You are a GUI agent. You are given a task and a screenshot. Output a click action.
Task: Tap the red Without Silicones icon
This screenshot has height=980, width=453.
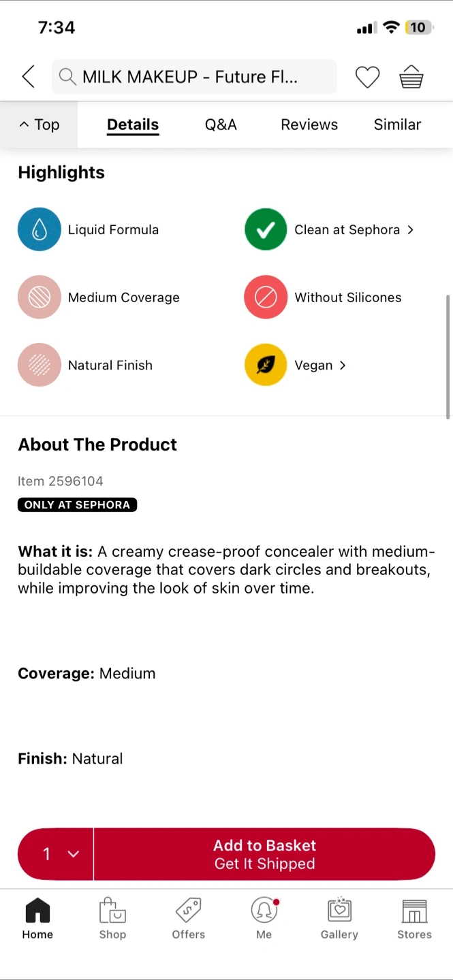(266, 297)
